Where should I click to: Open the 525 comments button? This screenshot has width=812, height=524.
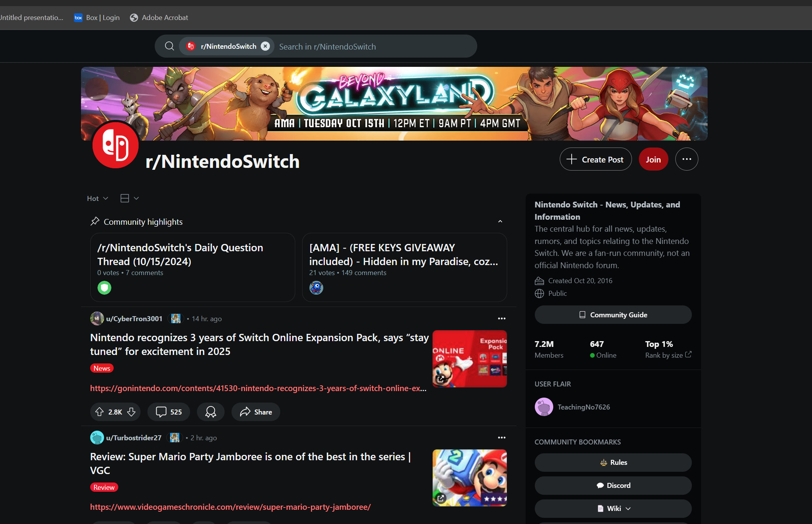point(169,412)
